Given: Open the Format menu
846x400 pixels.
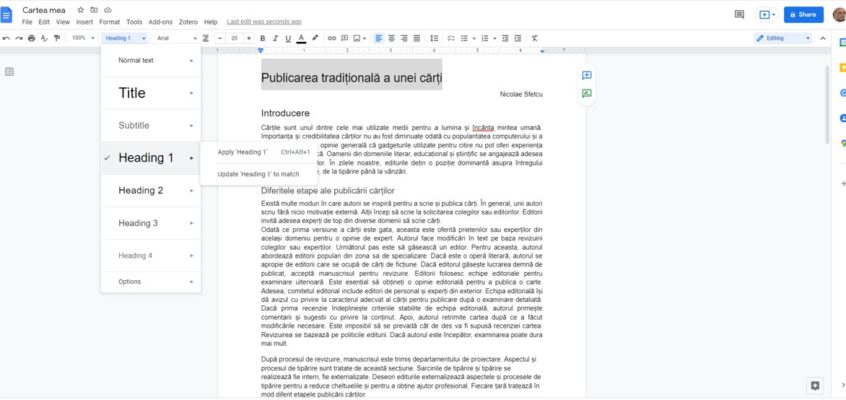Looking at the screenshot, I should pyautogui.click(x=110, y=22).
